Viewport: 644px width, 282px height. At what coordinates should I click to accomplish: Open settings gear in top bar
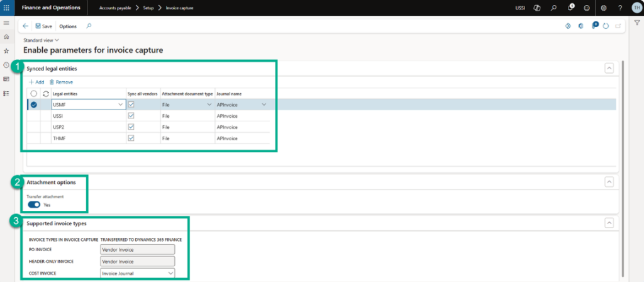604,8
